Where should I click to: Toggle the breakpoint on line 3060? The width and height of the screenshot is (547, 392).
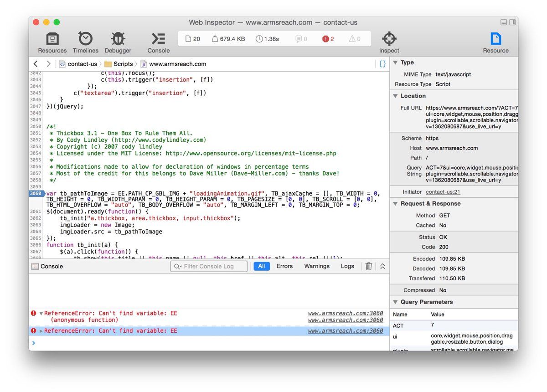tap(36, 194)
